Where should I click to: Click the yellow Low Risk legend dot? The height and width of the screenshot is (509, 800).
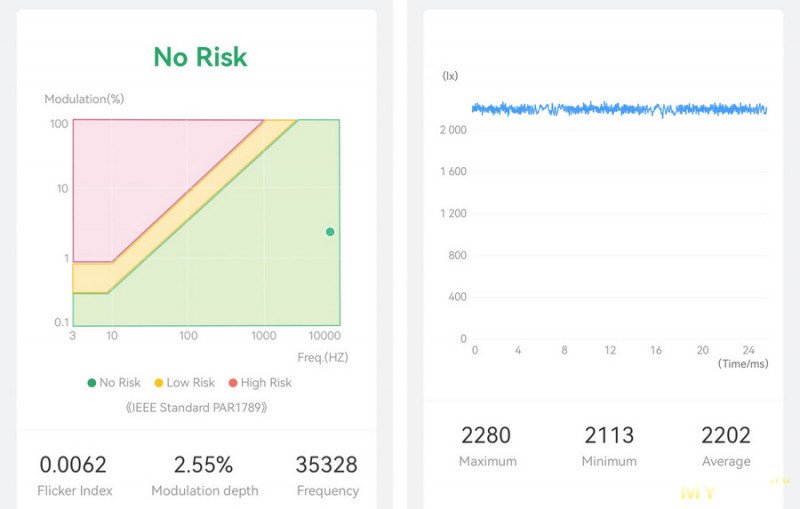pyautogui.click(x=158, y=383)
